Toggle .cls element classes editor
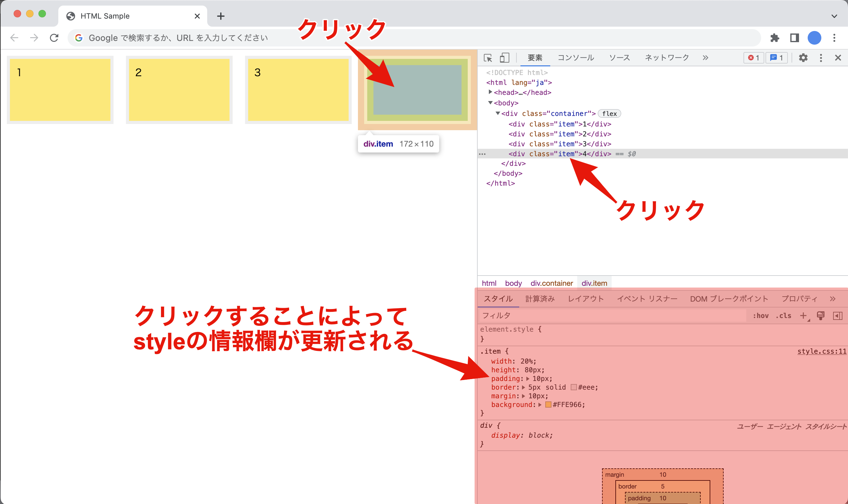 (783, 316)
